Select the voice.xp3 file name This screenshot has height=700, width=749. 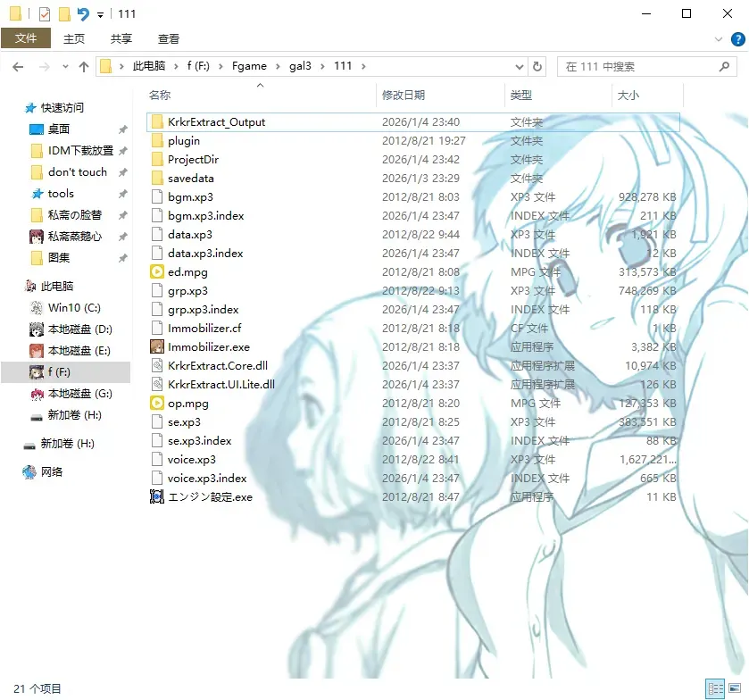pyautogui.click(x=192, y=460)
